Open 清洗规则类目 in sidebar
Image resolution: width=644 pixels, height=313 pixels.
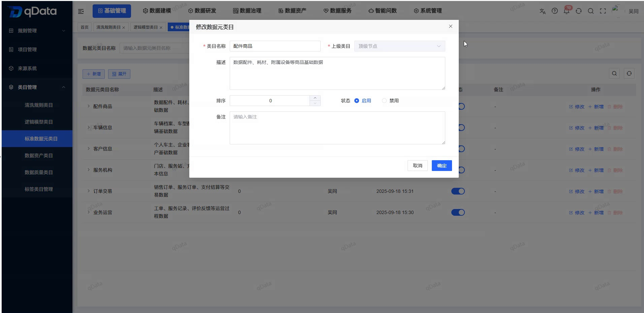click(x=37, y=105)
